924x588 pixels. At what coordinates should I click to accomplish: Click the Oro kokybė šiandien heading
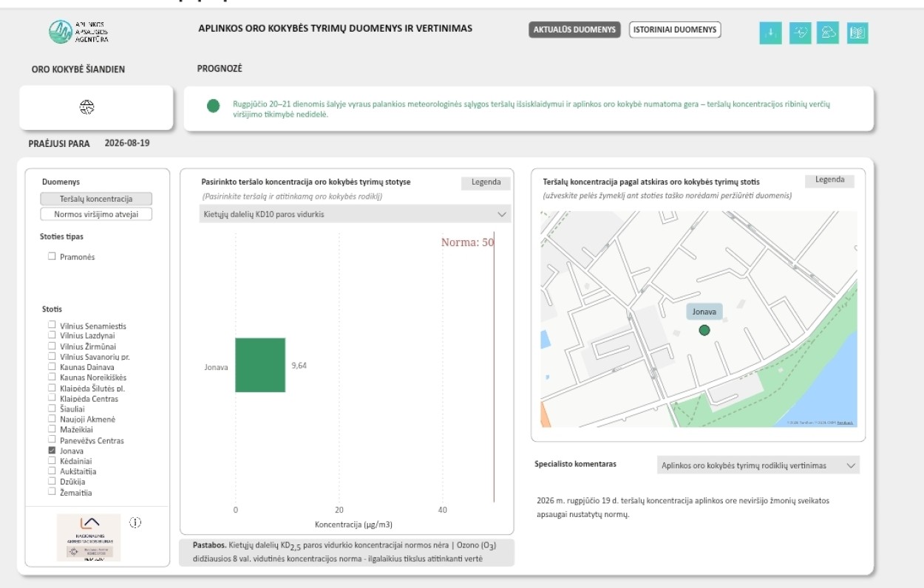pyautogui.click(x=78, y=69)
